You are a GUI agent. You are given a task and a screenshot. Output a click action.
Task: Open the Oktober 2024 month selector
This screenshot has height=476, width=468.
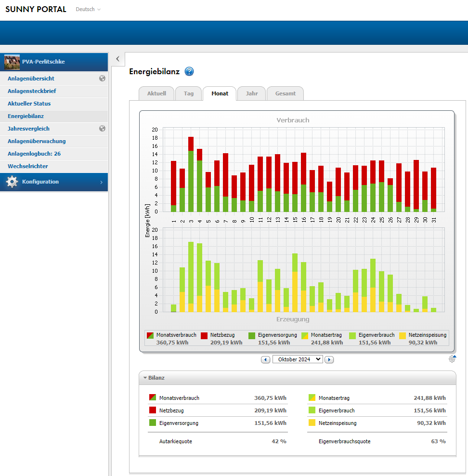tap(298, 359)
